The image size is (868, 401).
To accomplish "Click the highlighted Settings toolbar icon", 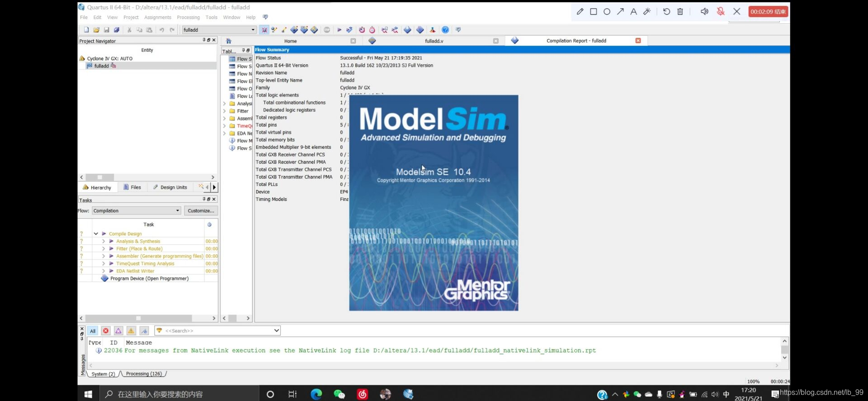I will tap(264, 30).
